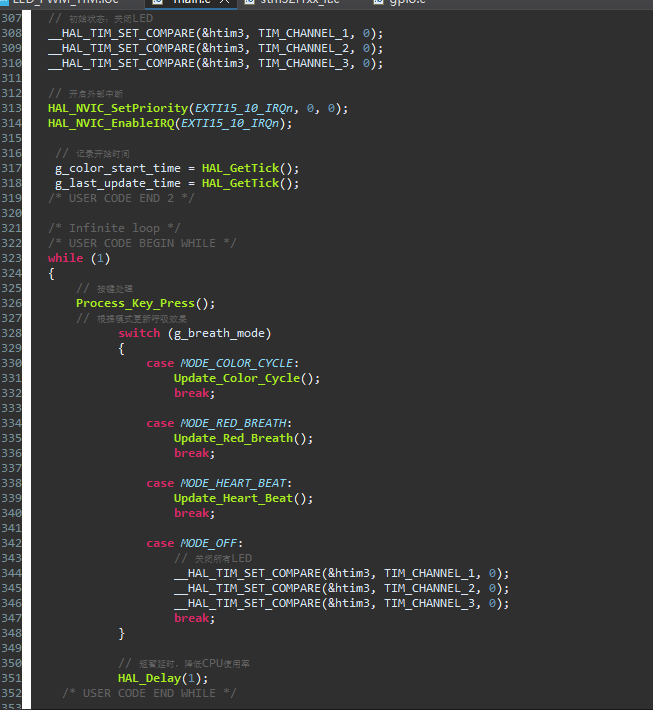Click line number 328 in the gutter
The height and width of the screenshot is (710, 653).
(x=11, y=333)
